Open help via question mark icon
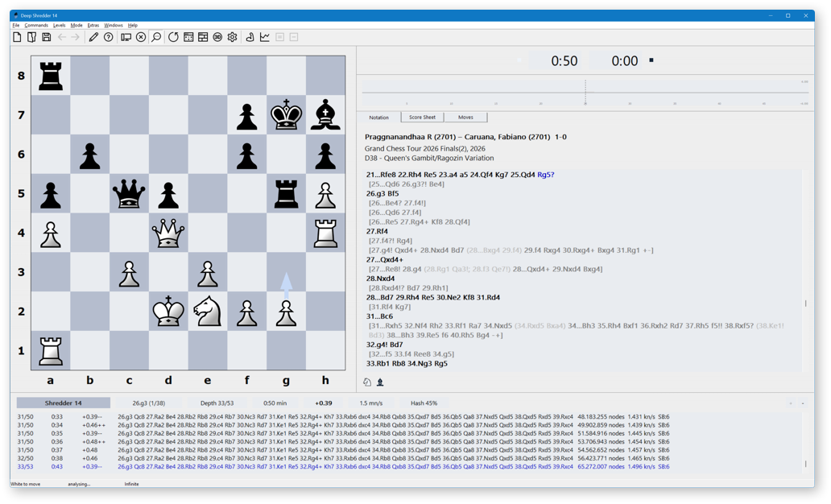The height and width of the screenshot is (504, 831). [x=109, y=37]
